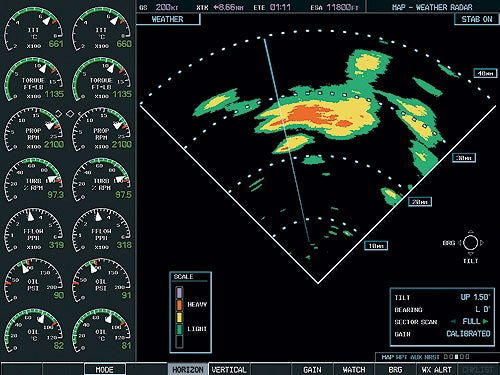The image size is (500, 375).
Task: Click the right TORQUE gauge reading 1135
Action: click(102, 80)
